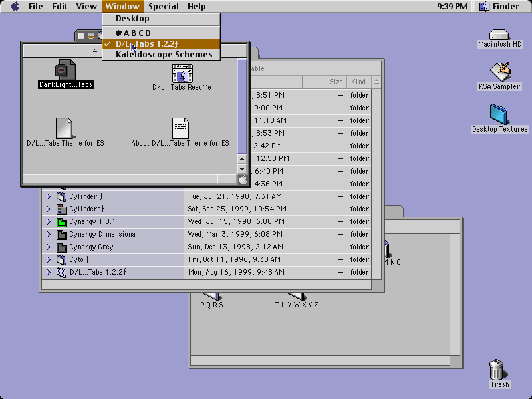Image resolution: width=532 pixels, height=399 pixels.
Task: Click the scroll down arrow in front window
Action: (x=242, y=169)
